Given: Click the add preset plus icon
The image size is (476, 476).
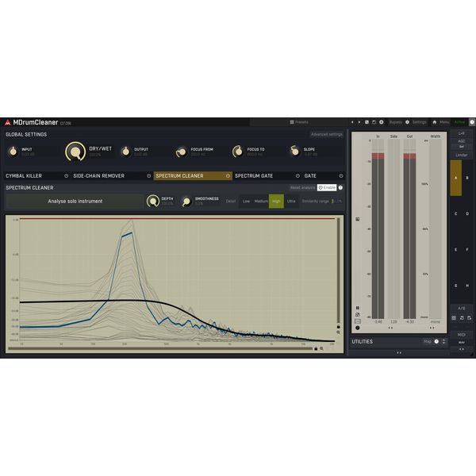Looking at the screenshot, I should click(382, 122).
